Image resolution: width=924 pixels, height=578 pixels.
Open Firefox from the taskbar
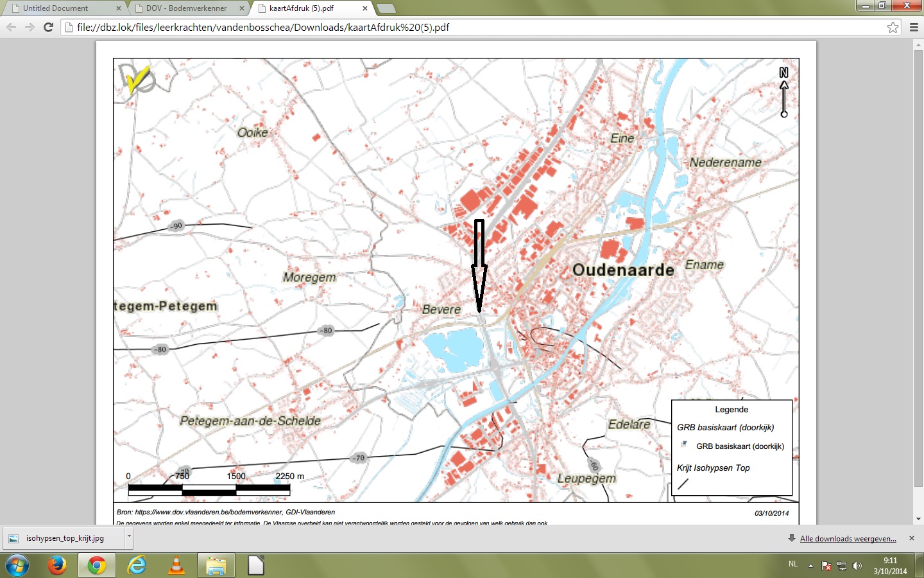[x=56, y=565]
